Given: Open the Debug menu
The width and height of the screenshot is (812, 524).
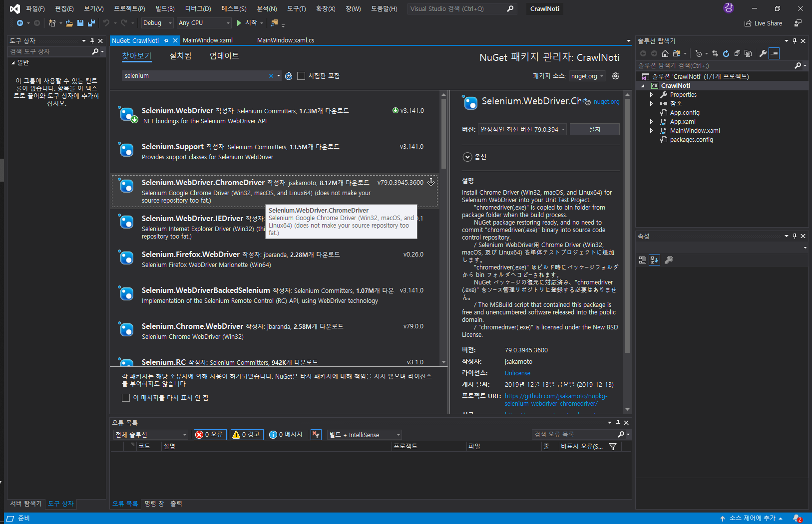Looking at the screenshot, I should tap(198, 8).
